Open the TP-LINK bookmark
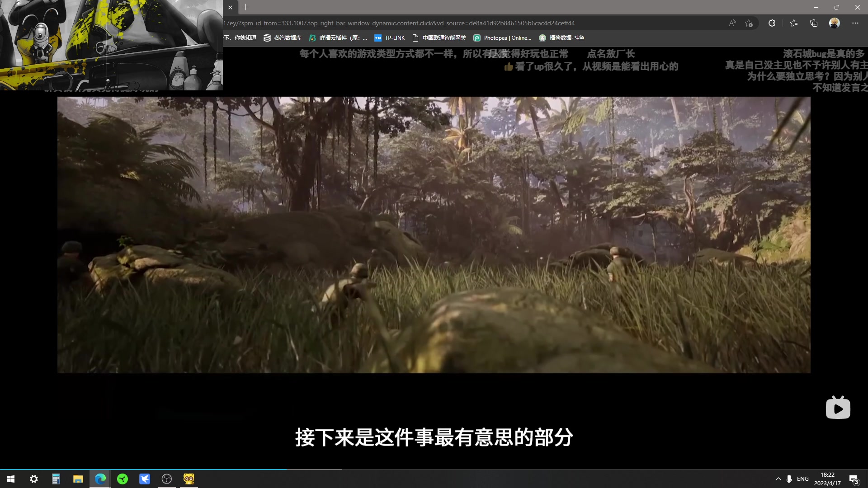Screen dimensions: 868x488 point(390,38)
